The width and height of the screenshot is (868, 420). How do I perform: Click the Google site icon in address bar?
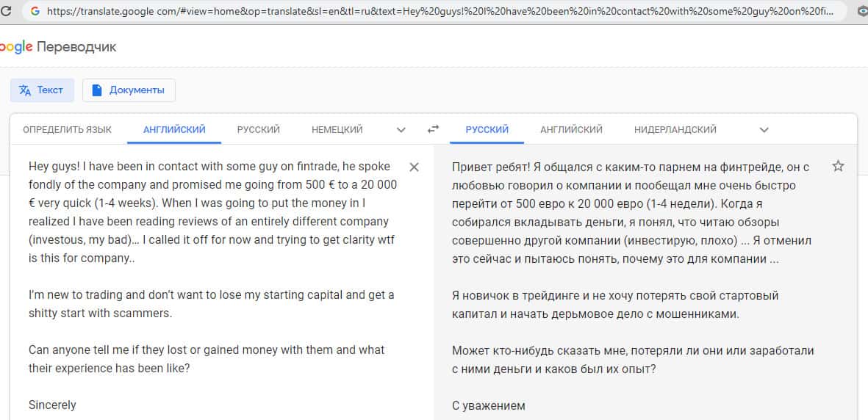point(35,11)
